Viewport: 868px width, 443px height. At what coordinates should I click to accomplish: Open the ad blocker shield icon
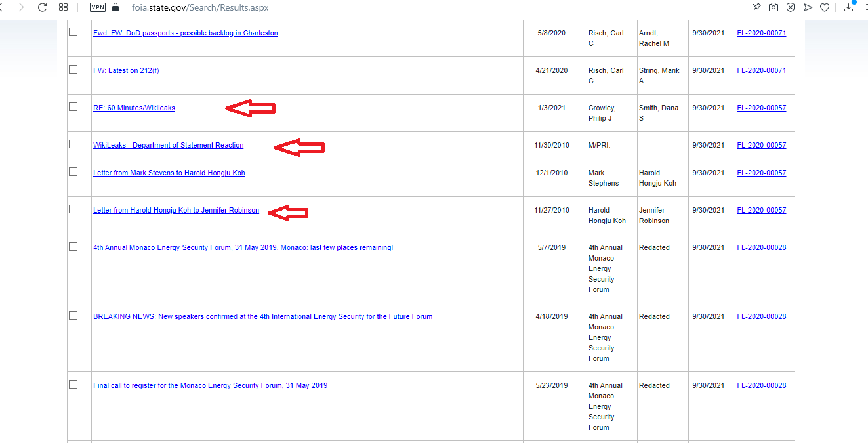click(791, 7)
